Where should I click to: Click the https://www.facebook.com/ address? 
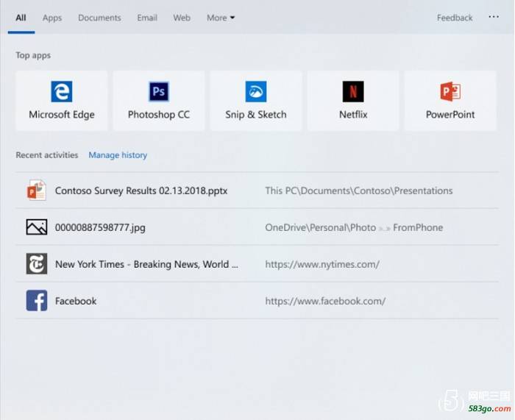(325, 301)
